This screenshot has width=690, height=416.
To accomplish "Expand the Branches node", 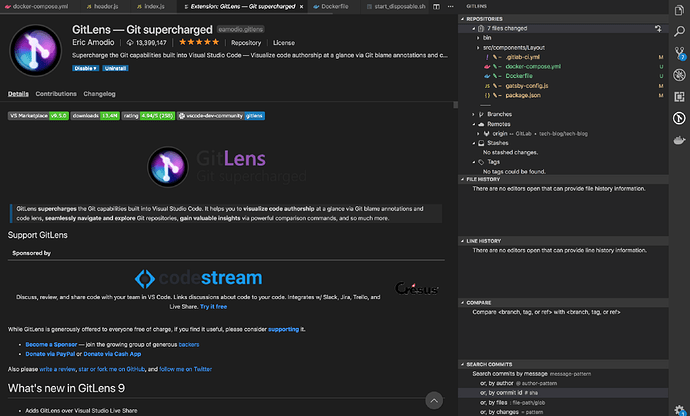I will (x=473, y=114).
